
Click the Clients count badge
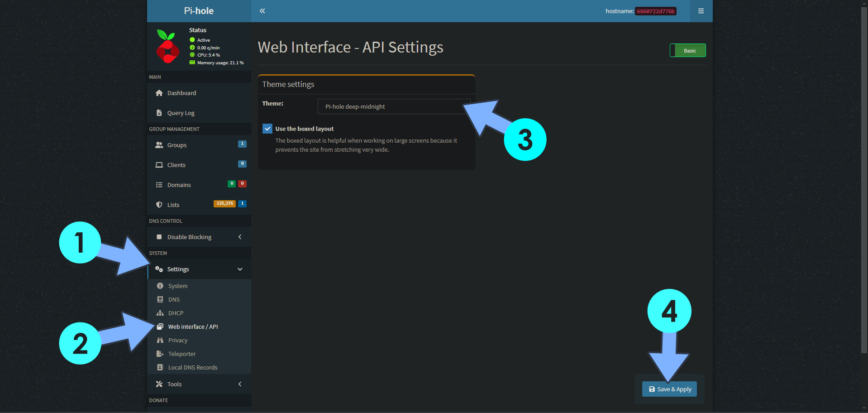(x=243, y=163)
